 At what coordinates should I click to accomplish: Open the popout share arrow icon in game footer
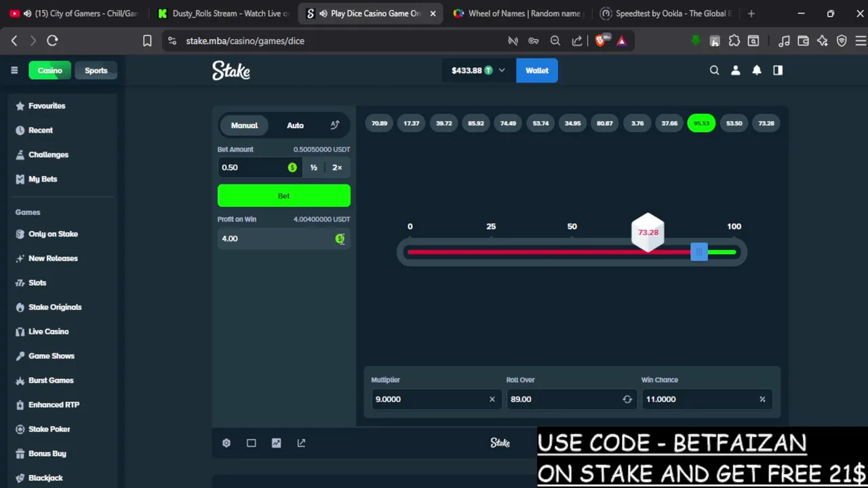tap(301, 443)
